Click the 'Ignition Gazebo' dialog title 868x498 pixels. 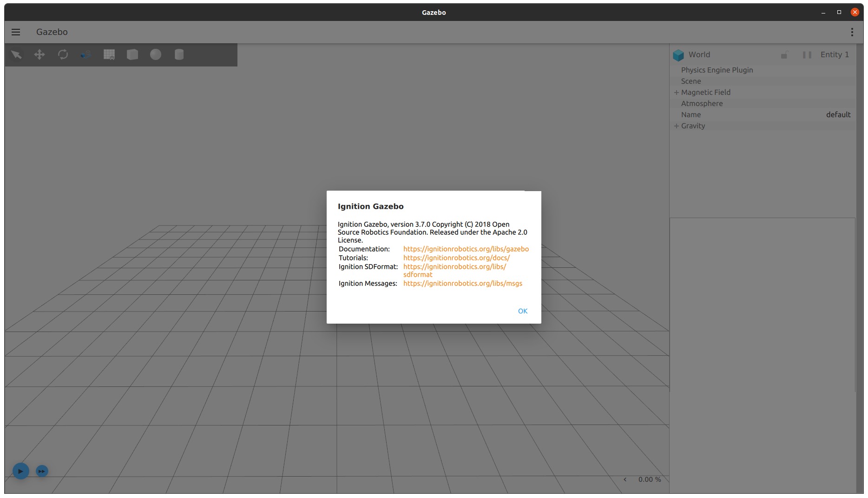point(371,206)
